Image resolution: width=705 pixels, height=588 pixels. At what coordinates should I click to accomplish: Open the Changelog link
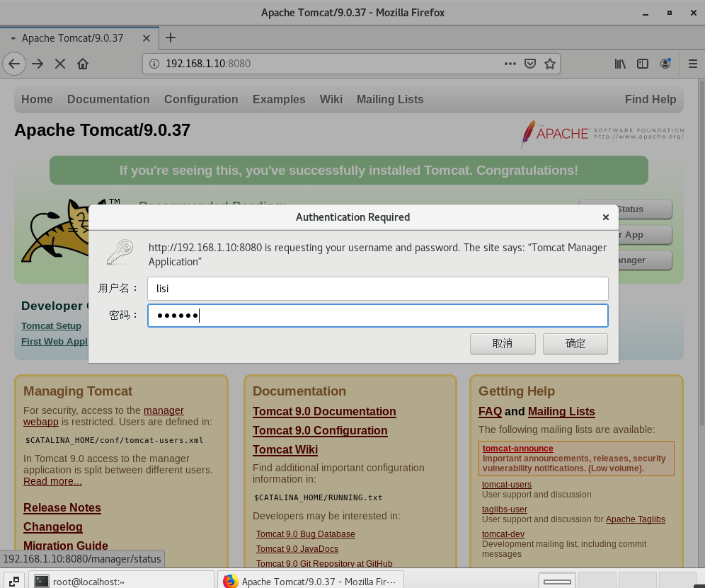tap(53, 527)
